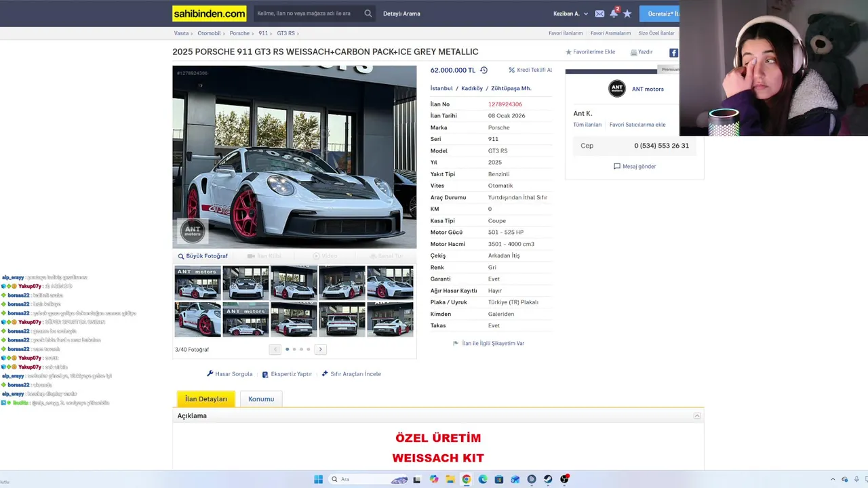Click Hasar Sorgula link

(x=229, y=374)
